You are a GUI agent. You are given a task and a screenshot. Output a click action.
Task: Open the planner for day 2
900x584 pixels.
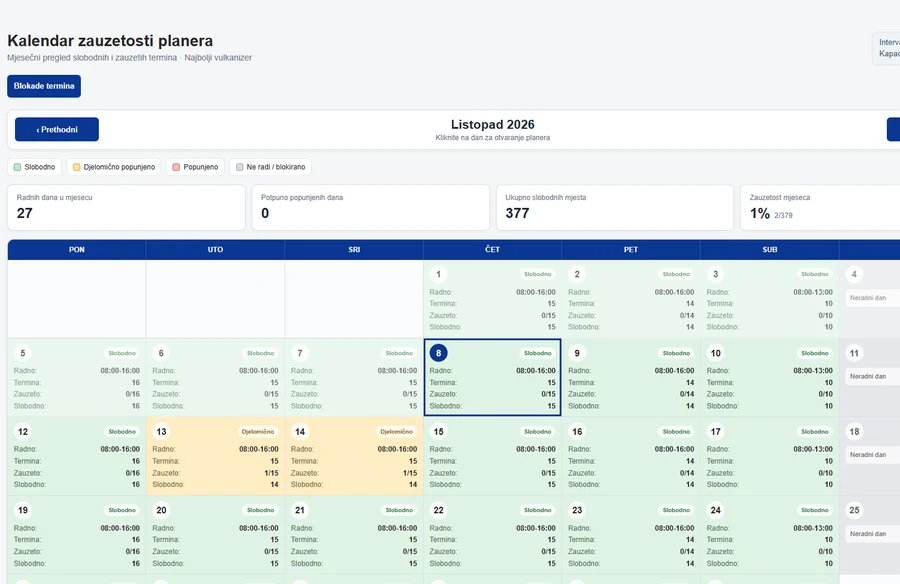(631, 299)
